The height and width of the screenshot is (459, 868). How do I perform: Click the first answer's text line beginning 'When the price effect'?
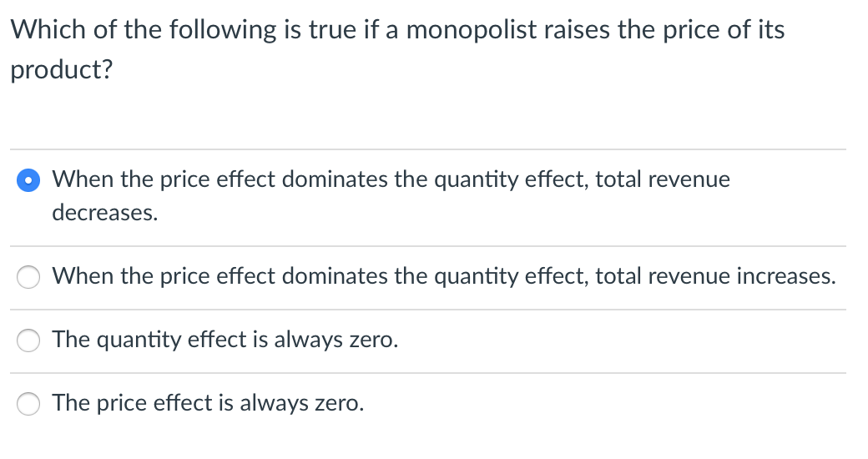pos(391,179)
